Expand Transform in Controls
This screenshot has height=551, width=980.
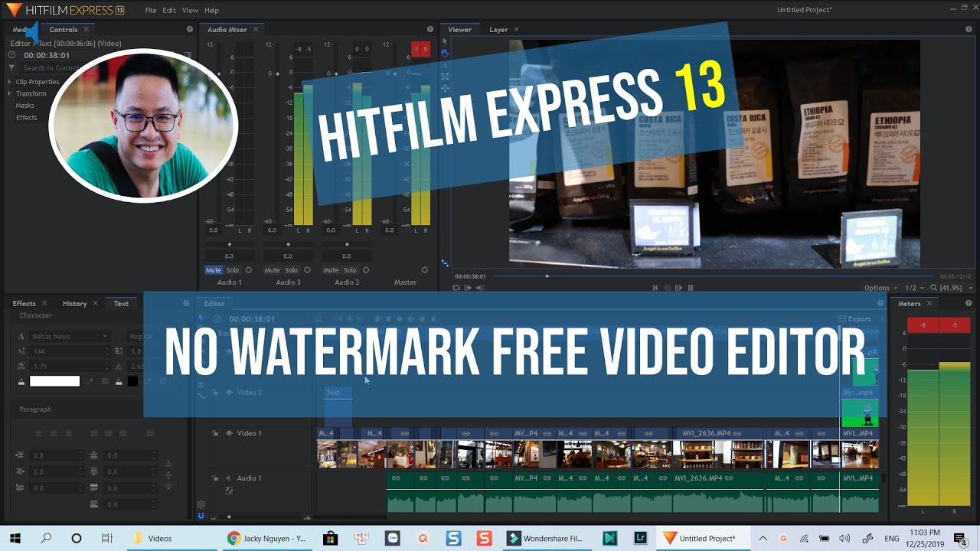click(x=10, y=93)
